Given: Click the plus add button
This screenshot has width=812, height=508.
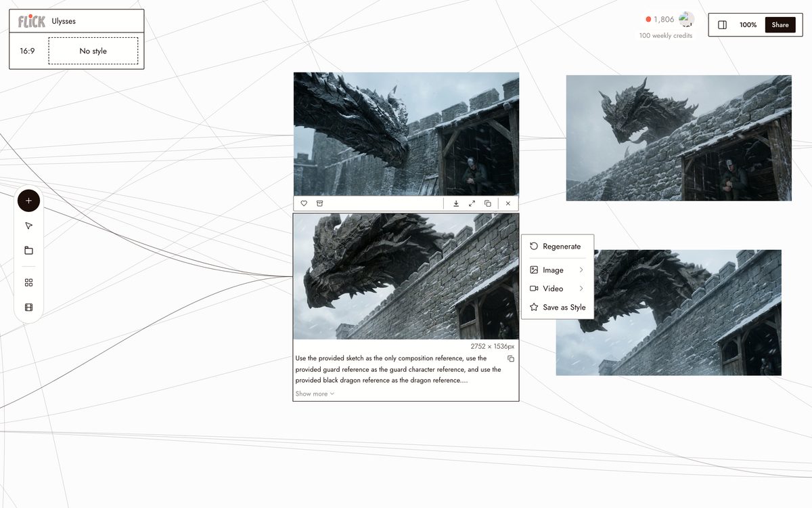Looking at the screenshot, I should pyautogui.click(x=28, y=200).
